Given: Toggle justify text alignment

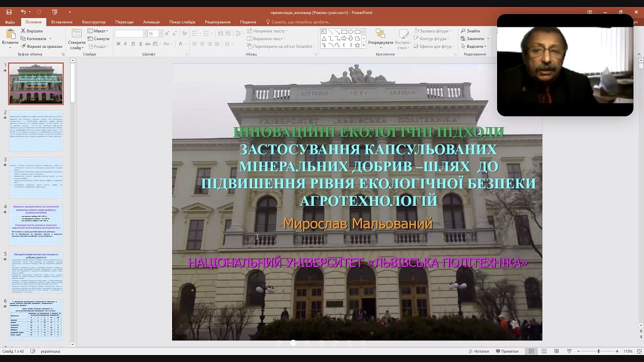Looking at the screenshot, I should [217, 44].
